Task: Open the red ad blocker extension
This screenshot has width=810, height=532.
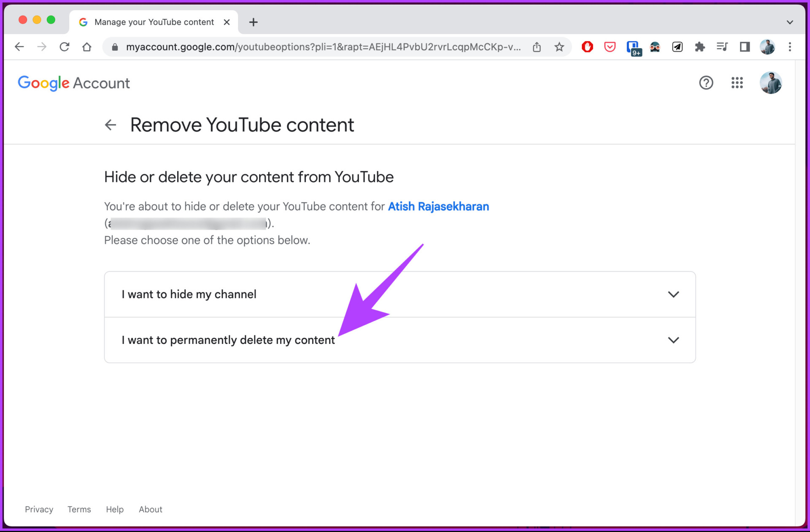Action: [x=587, y=47]
